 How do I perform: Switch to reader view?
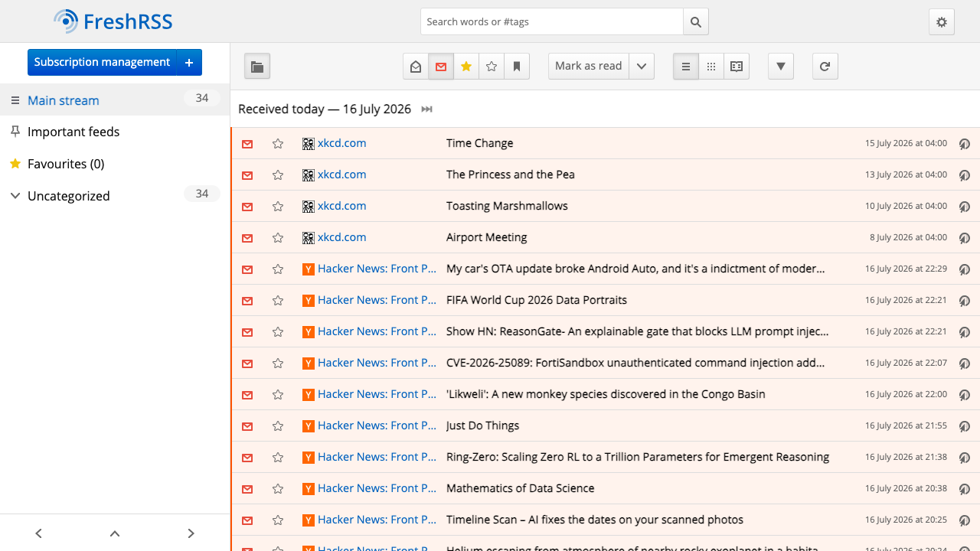(737, 67)
